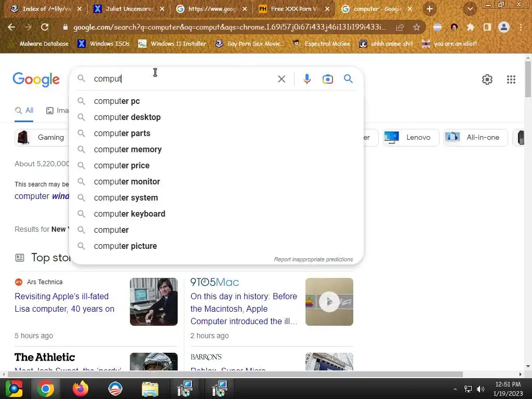Click Report inappropriate predictions
The image size is (532, 399).
click(313, 260)
